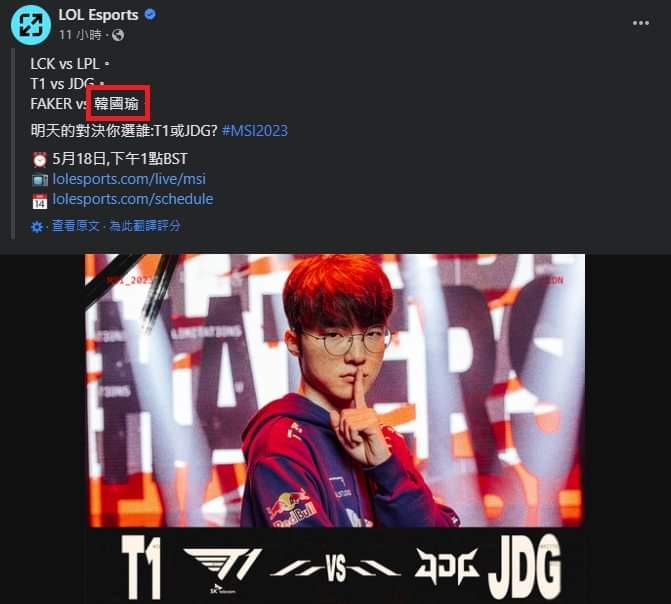Click the TV emoji beside live link

[x=40, y=180]
